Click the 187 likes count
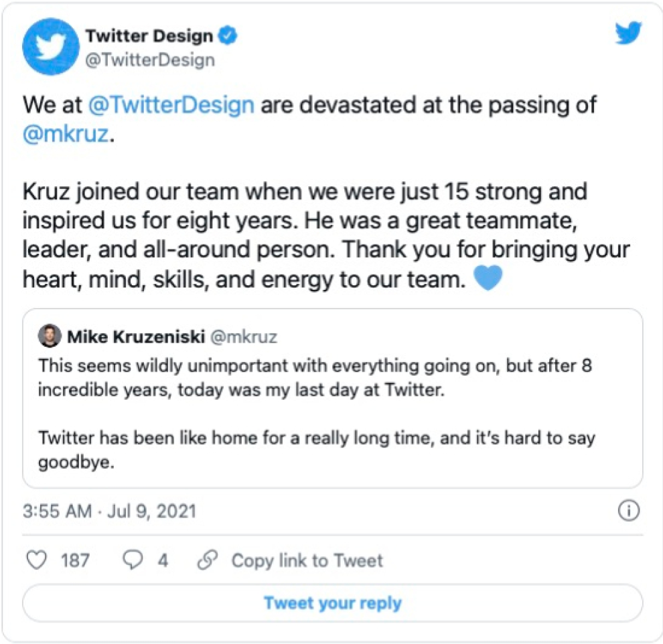The height and width of the screenshot is (644, 663). [75, 560]
